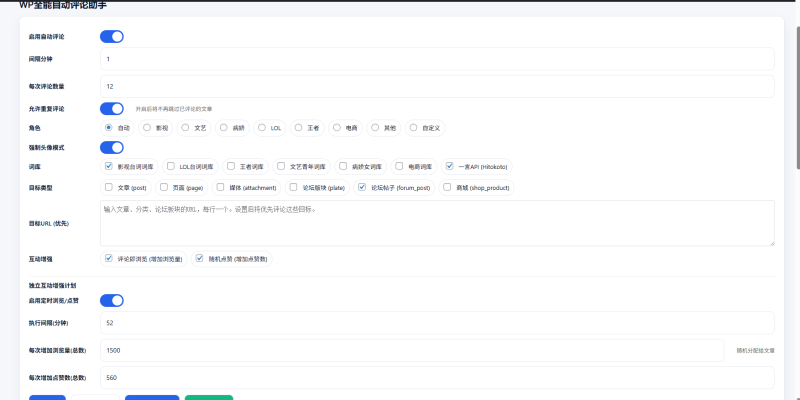
Task: Select the 电商 role radio button
Action: 337,128
